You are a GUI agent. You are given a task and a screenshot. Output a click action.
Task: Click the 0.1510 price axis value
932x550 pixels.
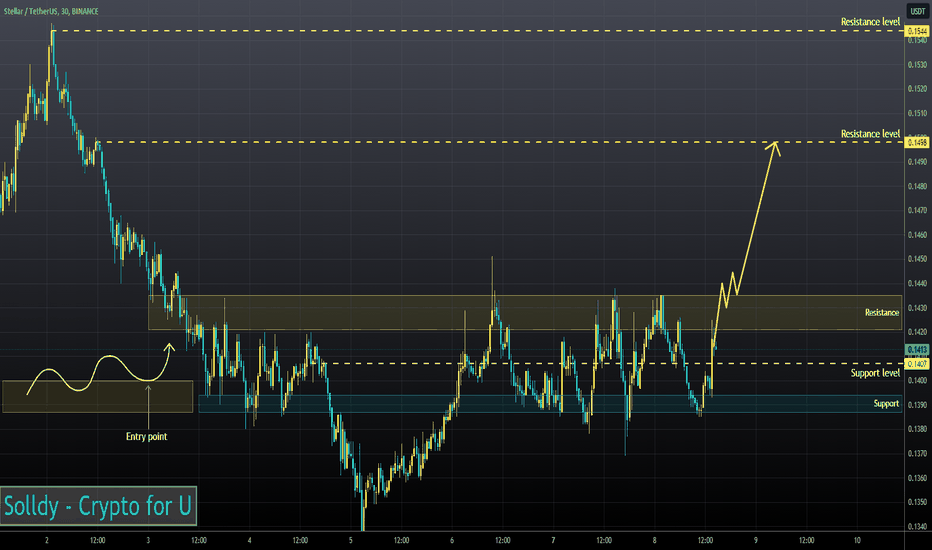(917, 113)
